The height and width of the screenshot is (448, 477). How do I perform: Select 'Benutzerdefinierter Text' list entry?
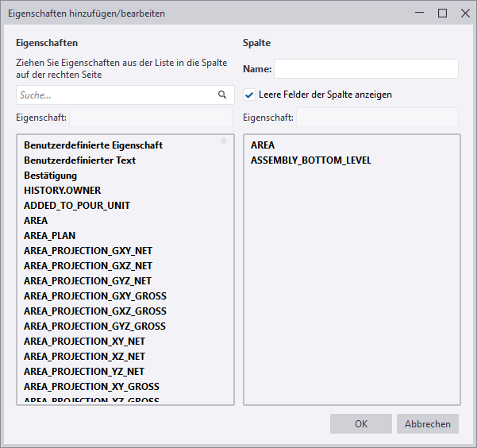79,160
